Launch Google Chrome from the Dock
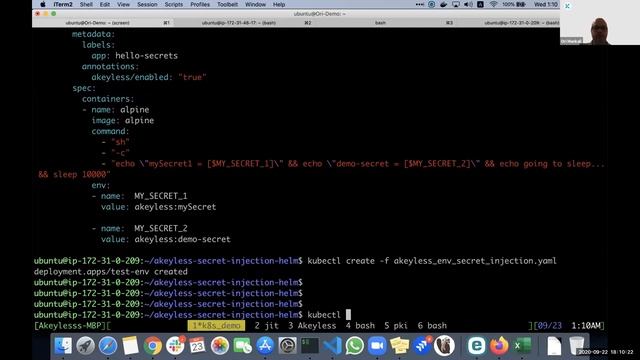 coord(152,346)
